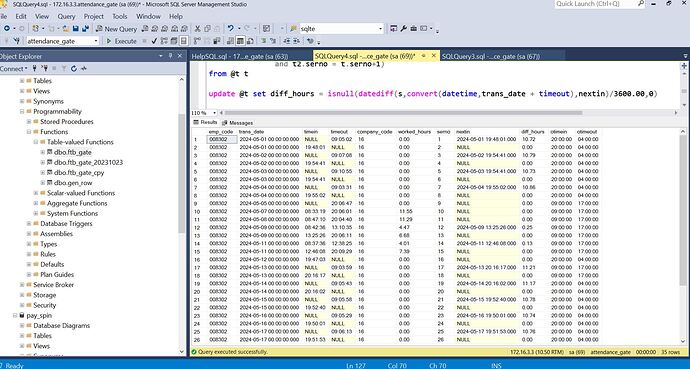Toggle Object Explorer auto-hide pin
The width and height of the screenshot is (690, 369).
171,56
